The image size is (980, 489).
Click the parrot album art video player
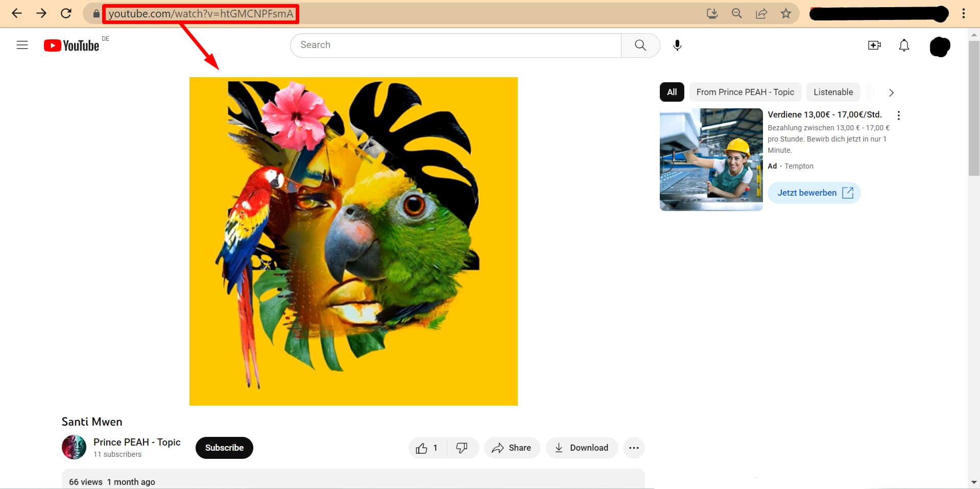pos(353,241)
